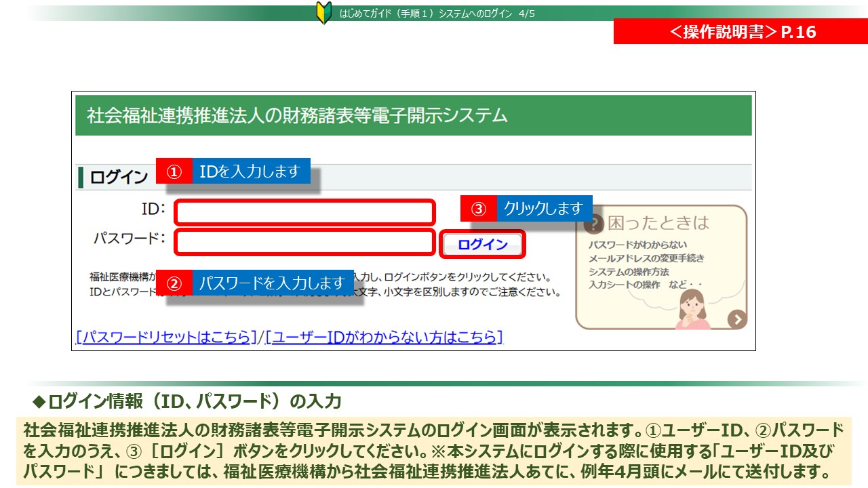Viewport: 868px width, 488px height.
Task: Open the ユーザーIDがわからない方はこちら link
Action: pyautogui.click(x=384, y=337)
